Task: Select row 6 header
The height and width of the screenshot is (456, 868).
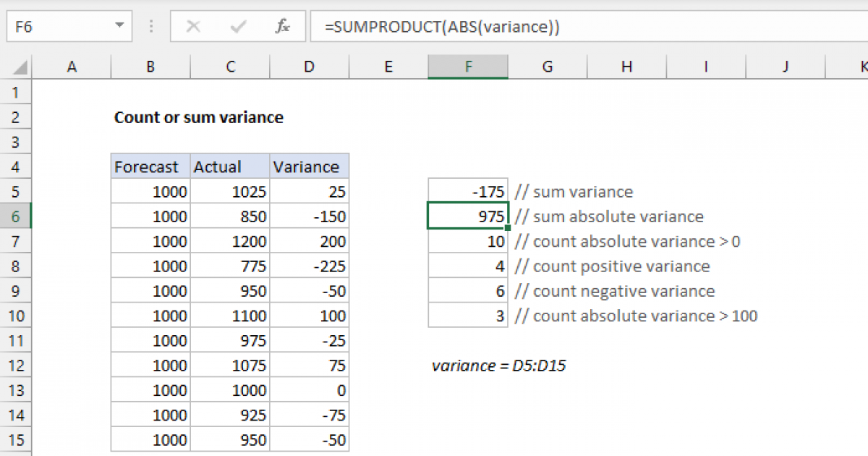Action: [x=16, y=216]
